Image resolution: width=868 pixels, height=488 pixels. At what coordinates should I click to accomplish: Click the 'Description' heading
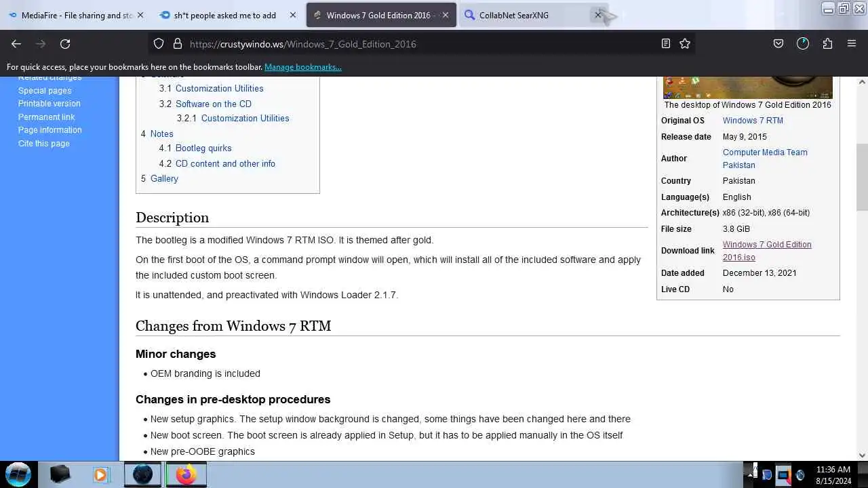tap(172, 218)
